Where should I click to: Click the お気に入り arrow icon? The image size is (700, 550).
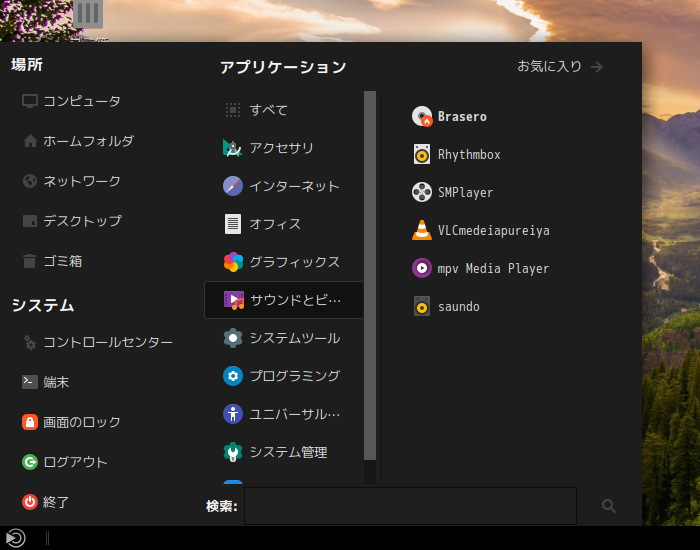tap(597, 67)
